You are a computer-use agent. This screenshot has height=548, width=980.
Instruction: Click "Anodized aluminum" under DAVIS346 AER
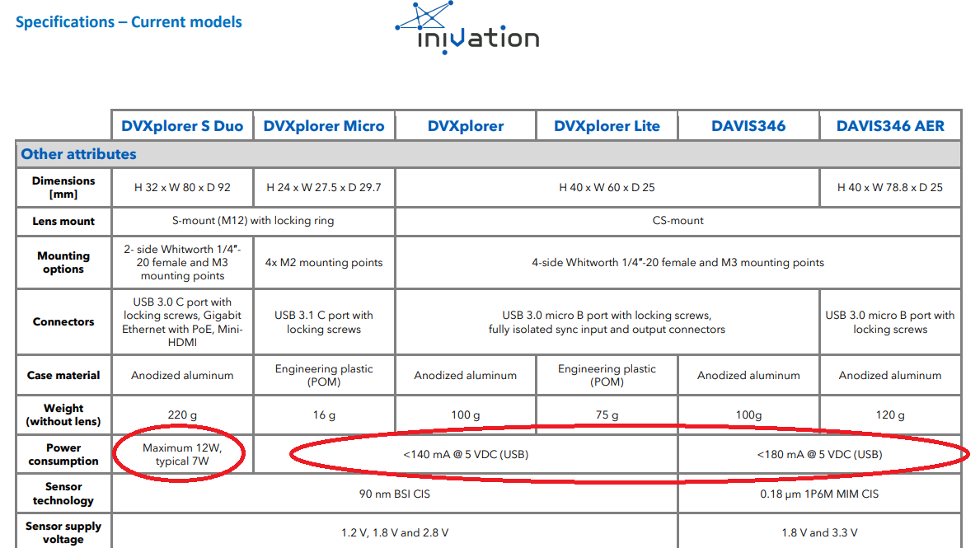pos(890,375)
